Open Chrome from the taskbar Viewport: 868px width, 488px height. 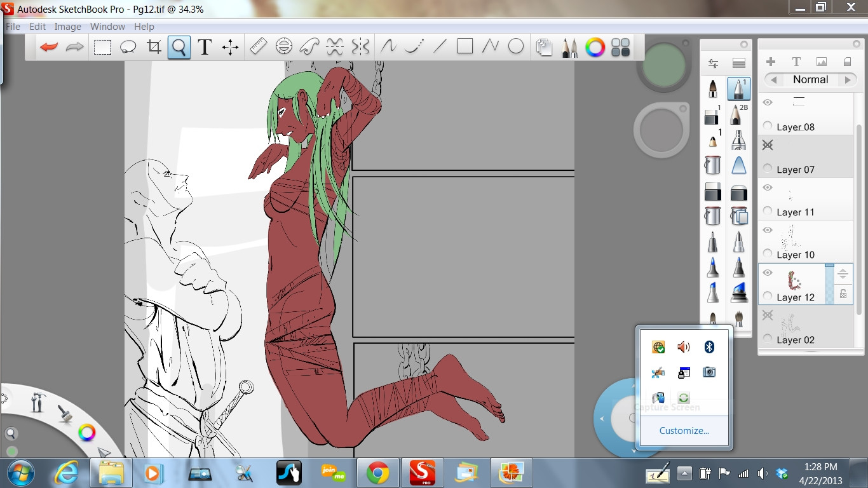click(377, 473)
